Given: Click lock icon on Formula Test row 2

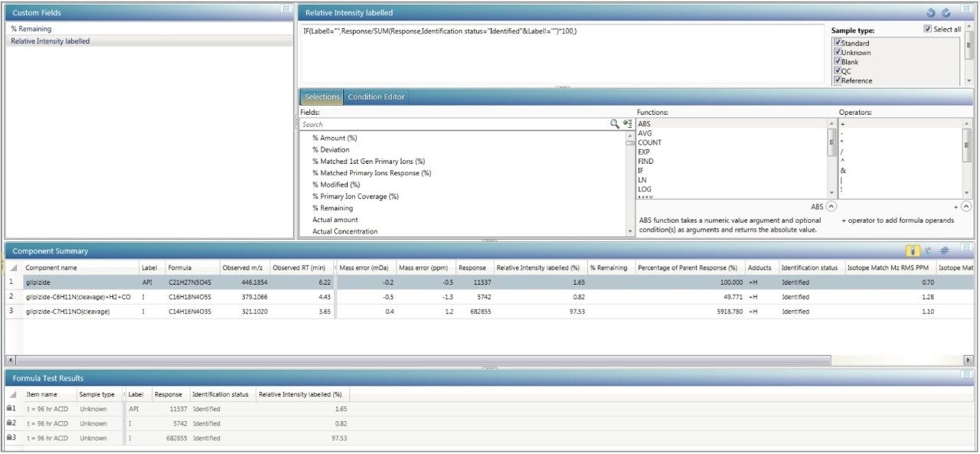Looking at the screenshot, I should pyautogui.click(x=11, y=423).
